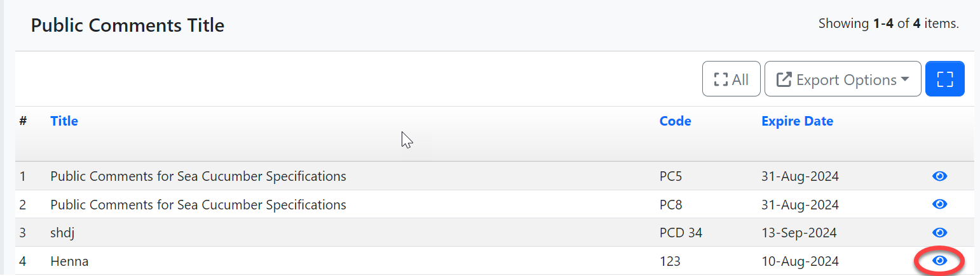The image size is (980, 276).
Task: Sort by Code column header
Action: [x=675, y=121]
